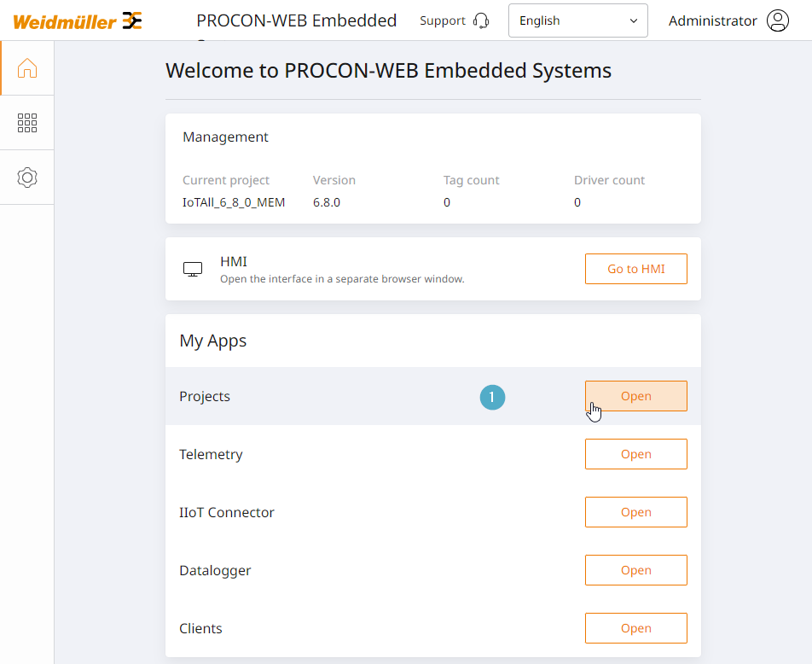Image resolution: width=812 pixels, height=664 pixels.
Task: Open the apps grid sidebar icon
Action: (x=27, y=123)
